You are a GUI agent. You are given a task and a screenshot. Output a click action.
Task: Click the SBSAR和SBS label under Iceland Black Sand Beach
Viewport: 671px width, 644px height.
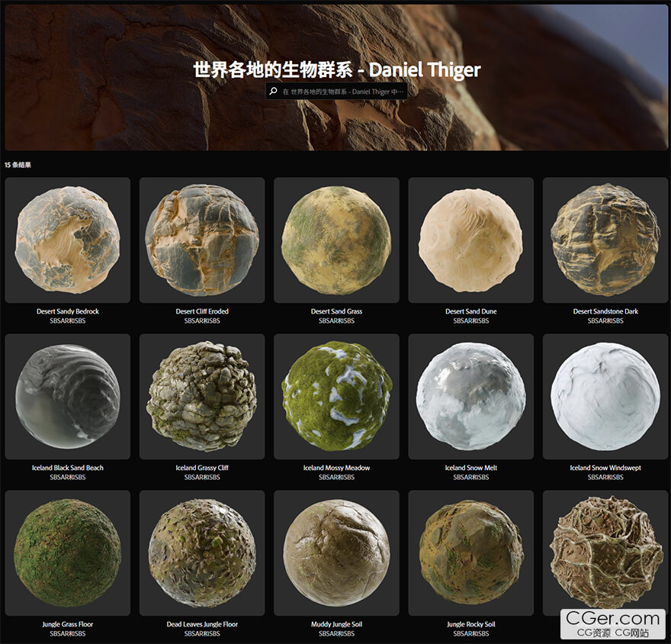pyautogui.click(x=68, y=477)
